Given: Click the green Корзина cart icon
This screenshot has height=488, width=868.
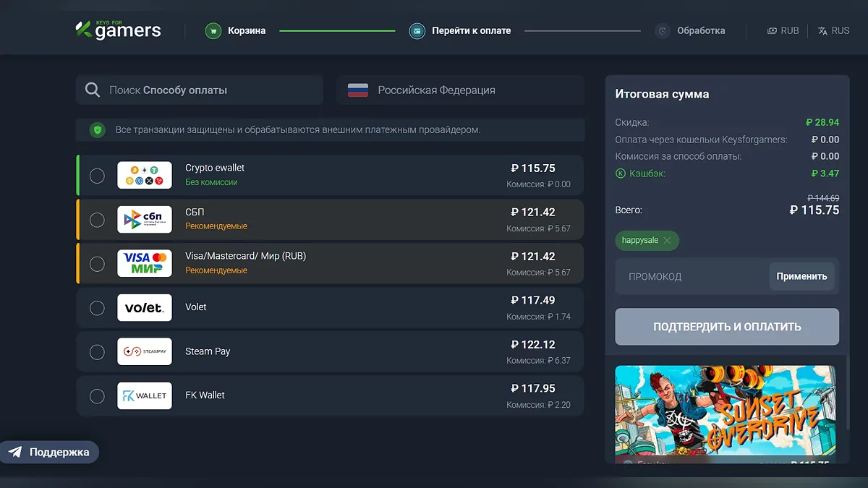Looking at the screenshot, I should pyautogui.click(x=213, y=31).
